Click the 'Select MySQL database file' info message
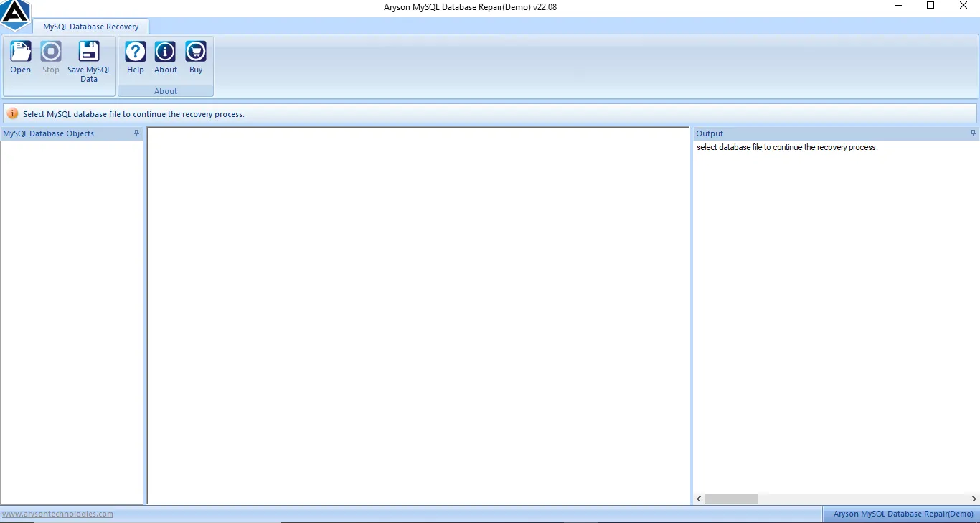The image size is (980, 523). (133, 114)
